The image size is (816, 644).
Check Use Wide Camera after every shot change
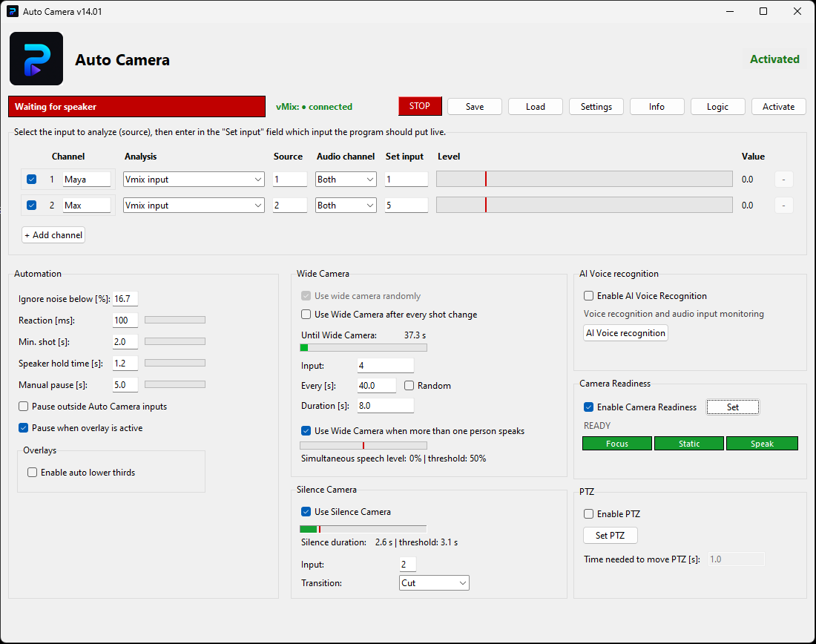click(306, 315)
